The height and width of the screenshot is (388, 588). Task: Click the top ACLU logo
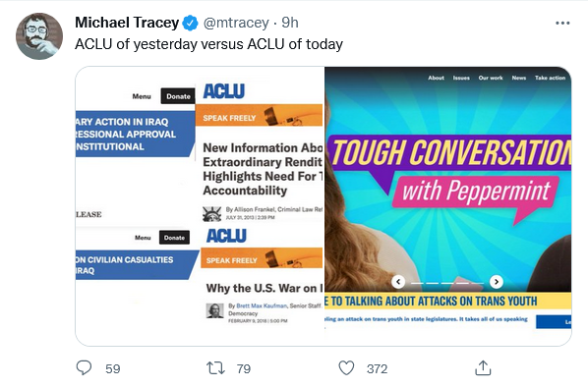click(x=224, y=91)
